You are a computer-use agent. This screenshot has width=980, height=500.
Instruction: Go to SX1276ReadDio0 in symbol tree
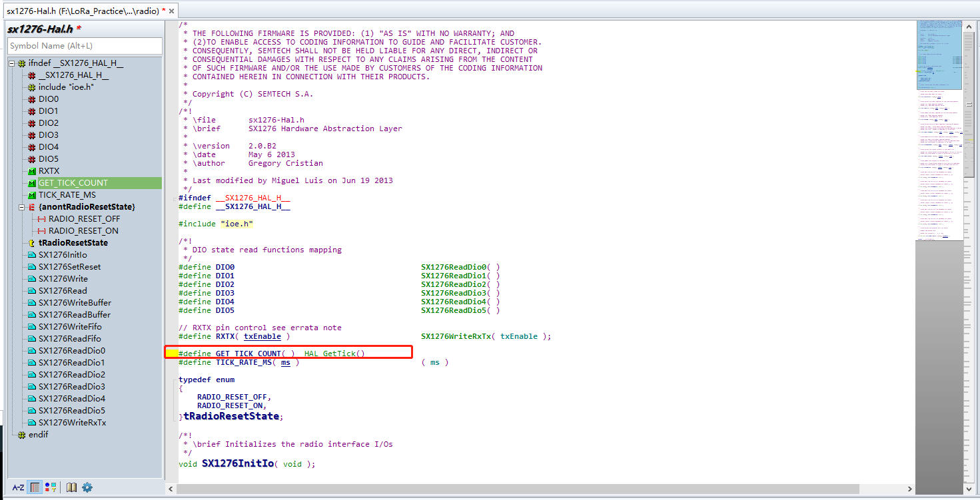click(71, 351)
